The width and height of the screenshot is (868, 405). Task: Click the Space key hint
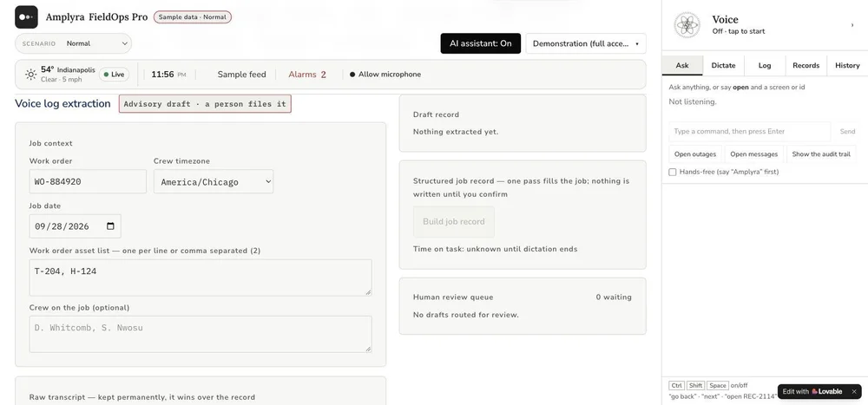[718, 386]
